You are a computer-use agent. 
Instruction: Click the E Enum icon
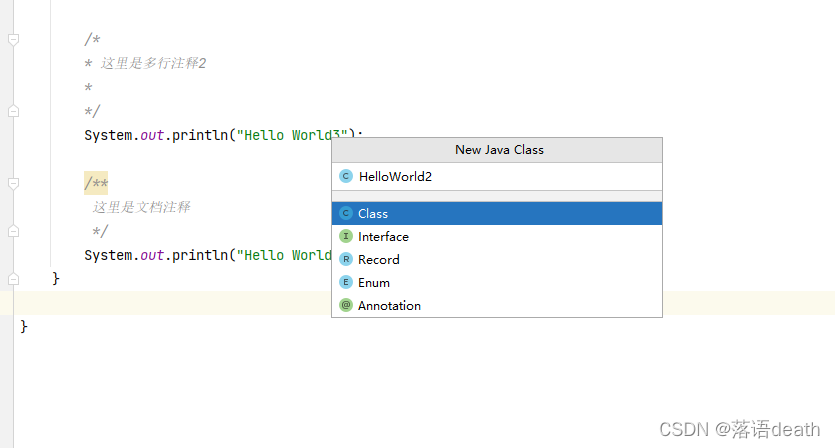click(346, 282)
